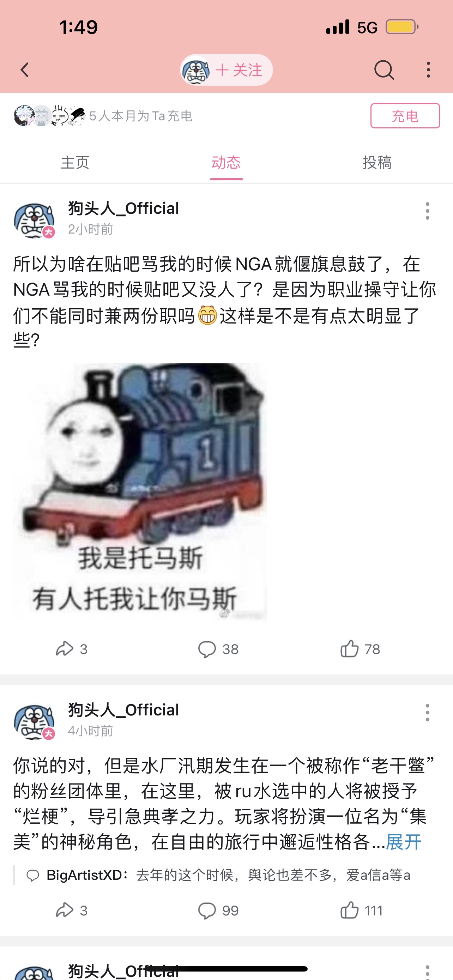The height and width of the screenshot is (980, 453).
Task: View the Thomas train meme image
Action: point(140,492)
